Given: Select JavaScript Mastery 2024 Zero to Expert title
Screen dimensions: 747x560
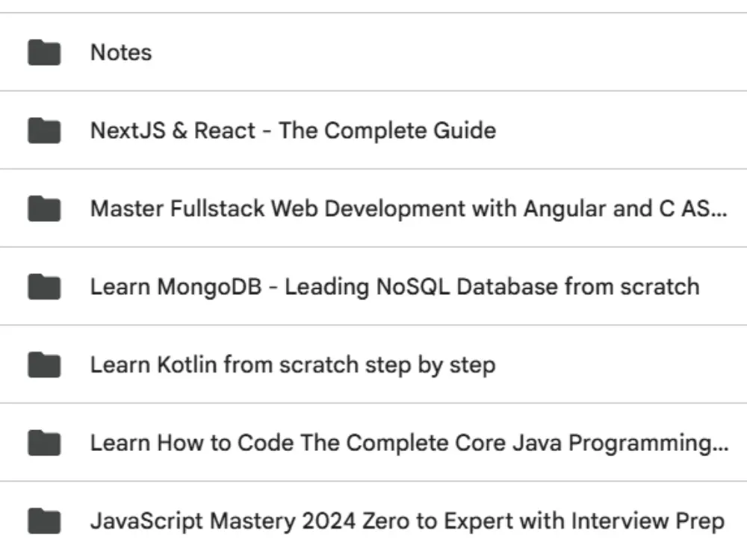Looking at the screenshot, I should pos(407,520).
